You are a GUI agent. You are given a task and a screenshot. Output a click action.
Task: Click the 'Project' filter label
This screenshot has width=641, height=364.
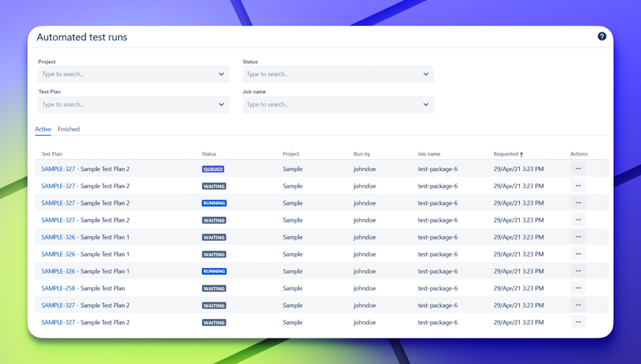(46, 62)
